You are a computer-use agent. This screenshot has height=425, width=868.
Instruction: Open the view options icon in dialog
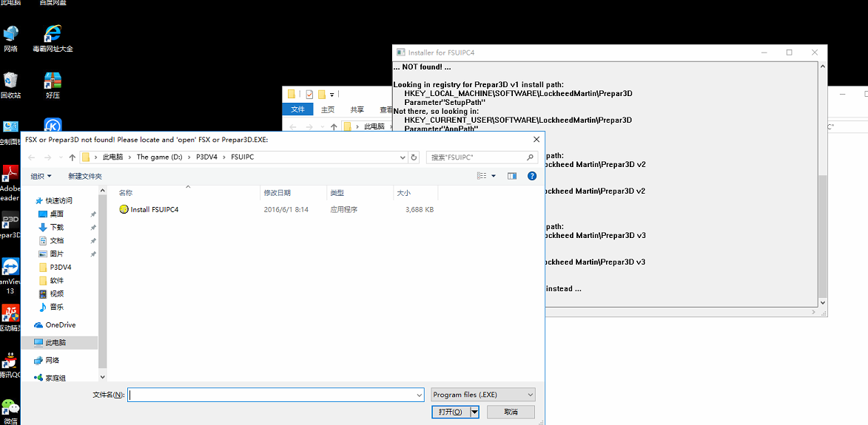(482, 176)
